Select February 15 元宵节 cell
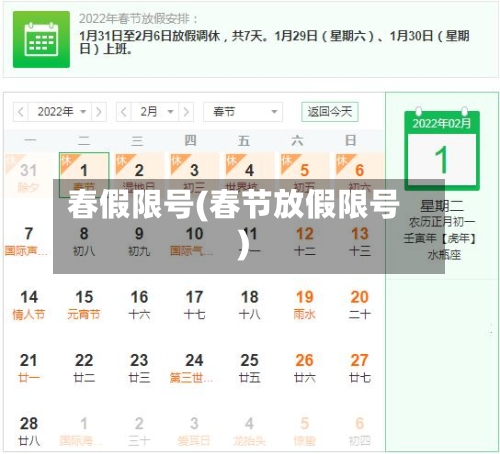The width and height of the screenshot is (500, 454). 84,305
